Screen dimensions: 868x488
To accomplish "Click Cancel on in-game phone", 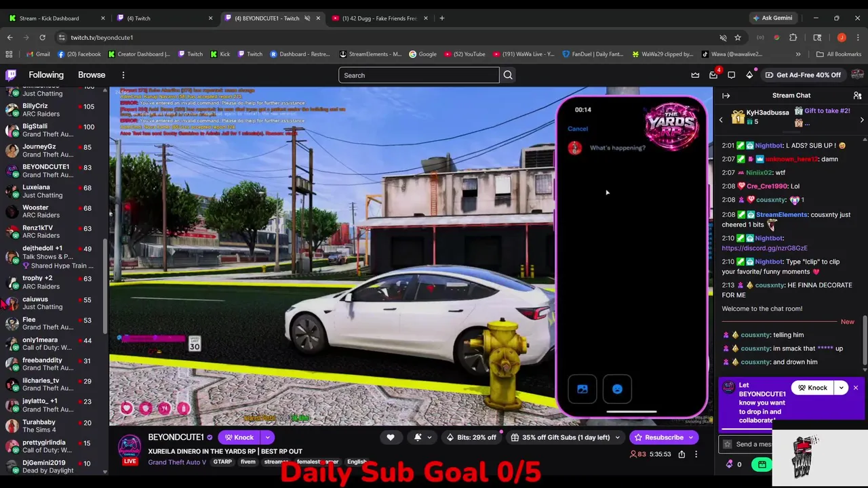I will click(578, 129).
